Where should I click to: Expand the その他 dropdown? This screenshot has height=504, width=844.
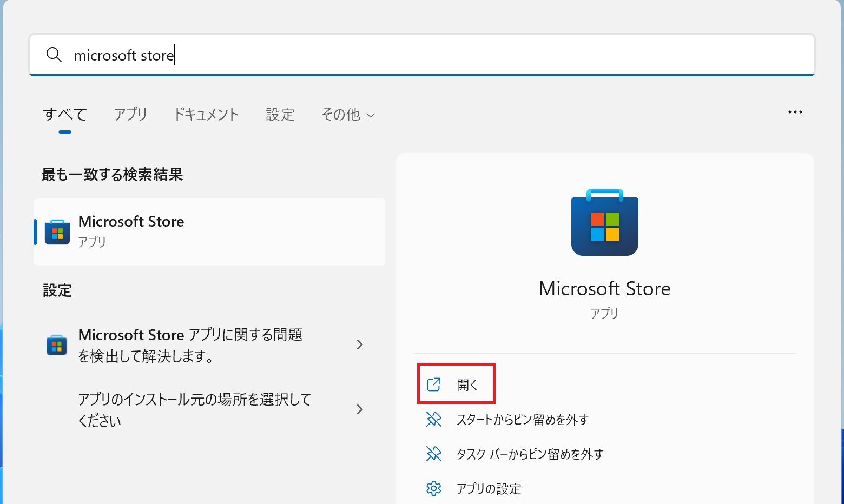(348, 114)
